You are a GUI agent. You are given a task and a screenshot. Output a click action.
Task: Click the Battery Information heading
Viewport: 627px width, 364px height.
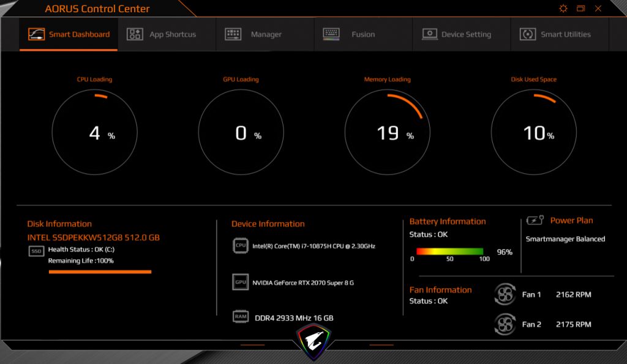pyautogui.click(x=448, y=221)
